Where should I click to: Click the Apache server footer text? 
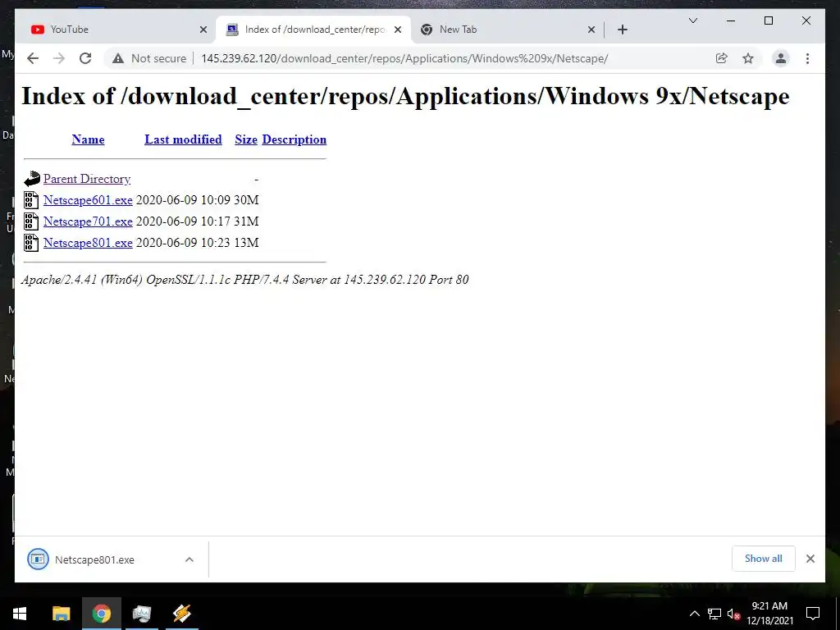point(244,280)
